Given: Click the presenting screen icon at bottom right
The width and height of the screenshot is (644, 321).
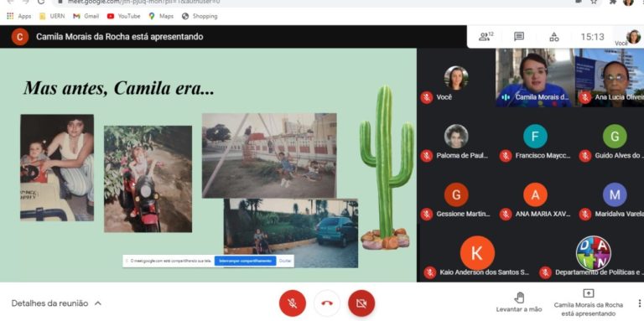Looking at the screenshot, I should [588, 293].
